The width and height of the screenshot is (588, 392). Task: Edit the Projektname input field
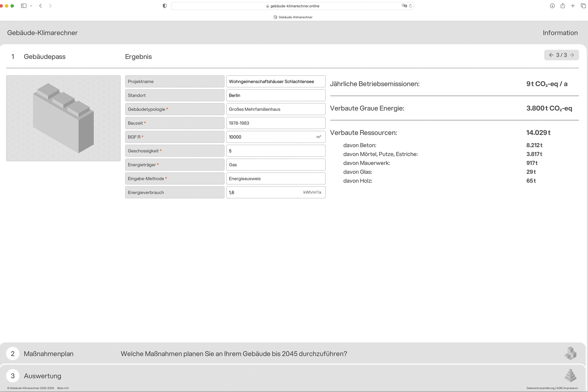(276, 81)
